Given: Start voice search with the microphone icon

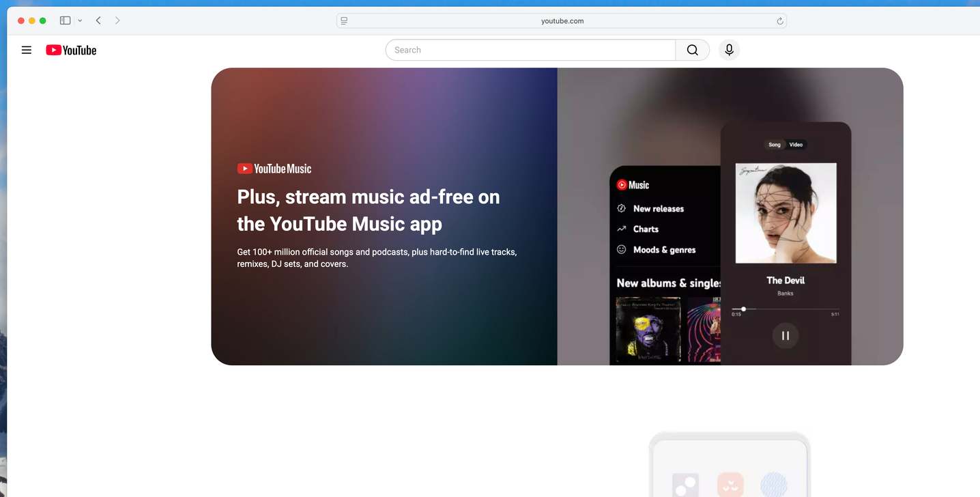Looking at the screenshot, I should (729, 50).
